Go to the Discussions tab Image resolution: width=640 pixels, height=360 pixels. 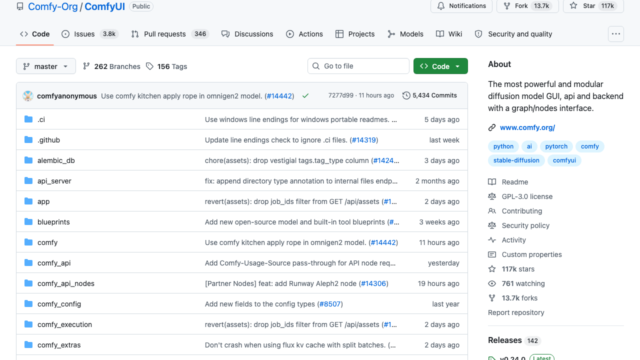point(247,34)
